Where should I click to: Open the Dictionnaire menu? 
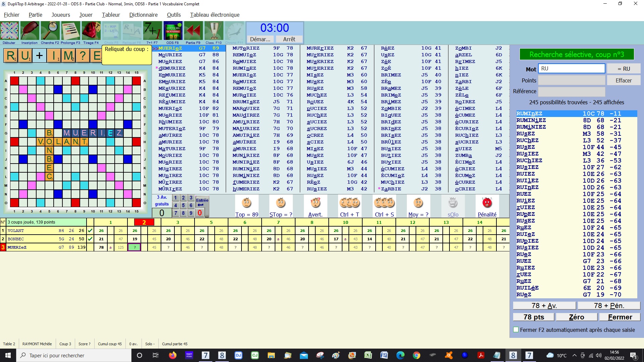click(143, 15)
